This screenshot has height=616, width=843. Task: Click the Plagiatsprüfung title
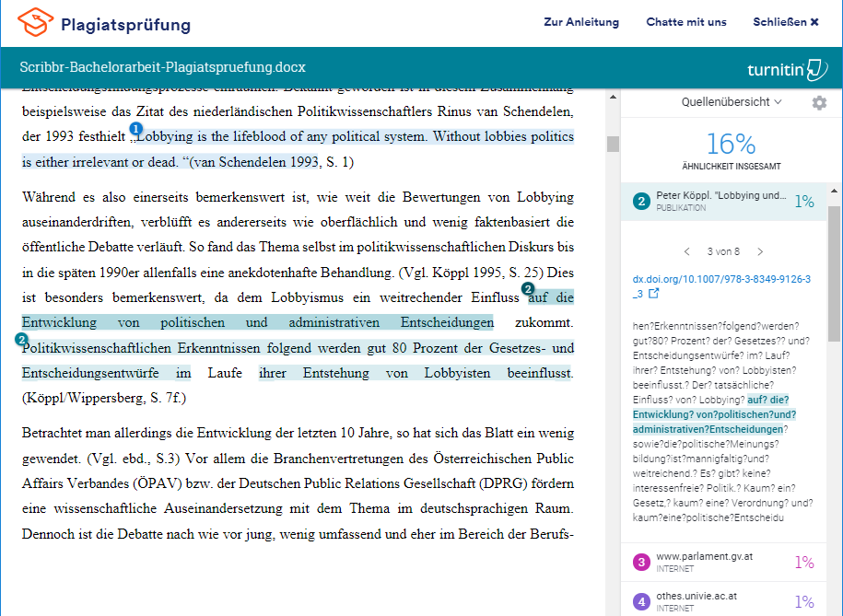126,25
